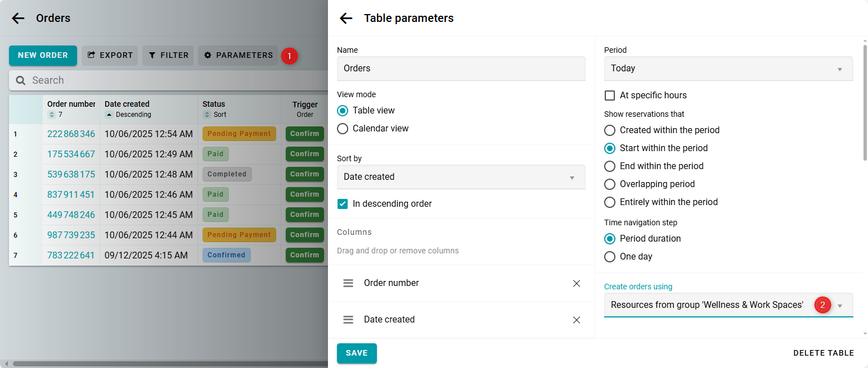Remove the Date created column
The width and height of the screenshot is (868, 368).
coord(576,320)
